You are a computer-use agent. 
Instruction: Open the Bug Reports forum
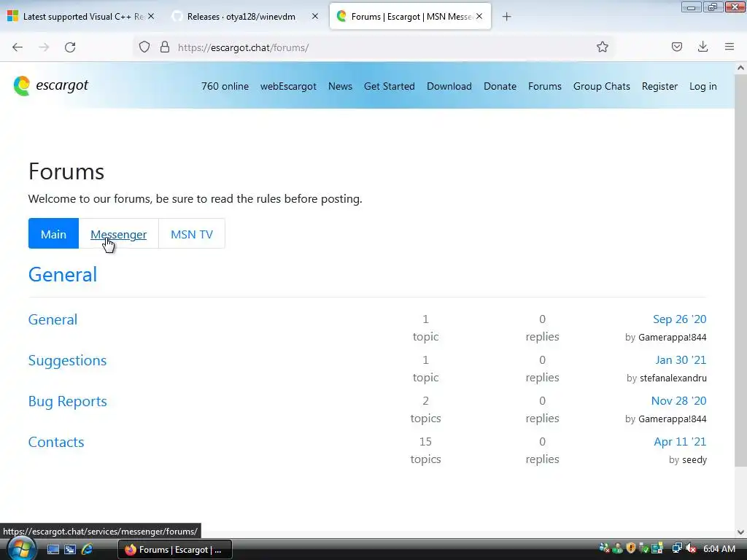[x=67, y=402]
